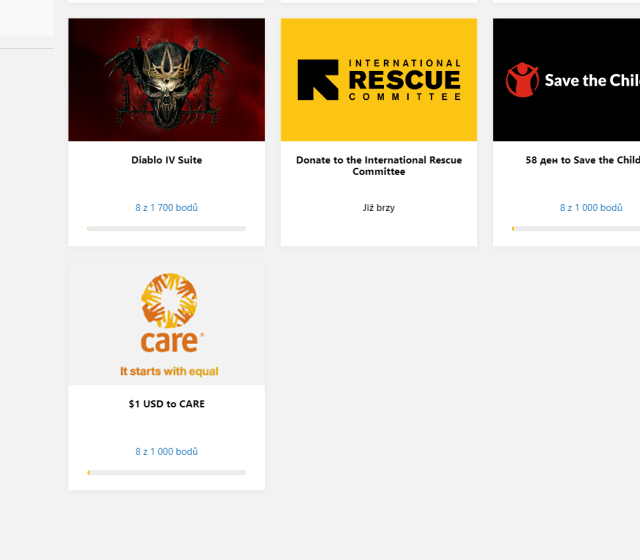
Task: Click the care wordmark text in logo
Action: pyautogui.click(x=171, y=342)
